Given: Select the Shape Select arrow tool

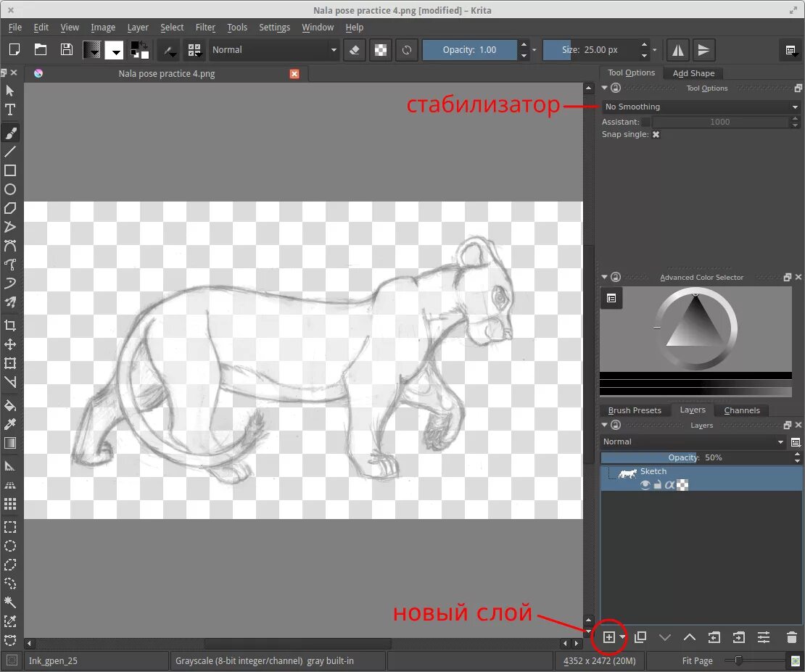Looking at the screenshot, I should click(9, 91).
